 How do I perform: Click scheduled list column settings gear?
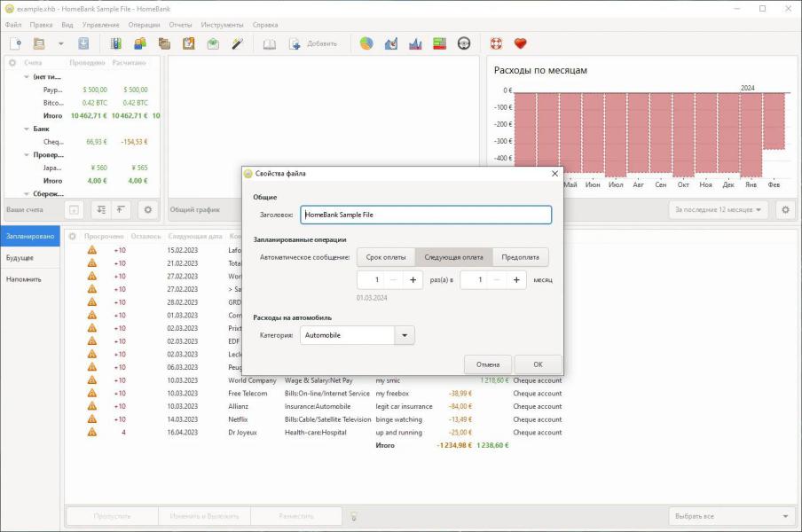72,236
